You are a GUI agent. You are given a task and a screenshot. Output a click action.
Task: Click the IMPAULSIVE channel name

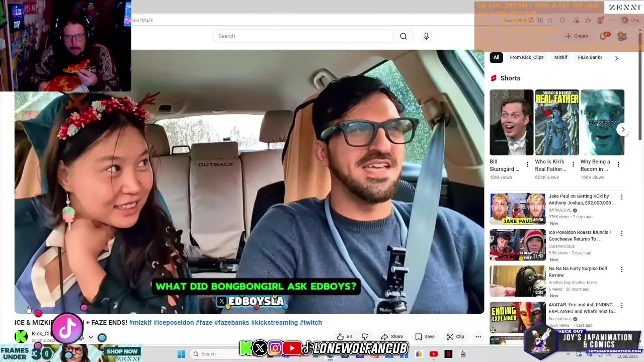point(559,211)
